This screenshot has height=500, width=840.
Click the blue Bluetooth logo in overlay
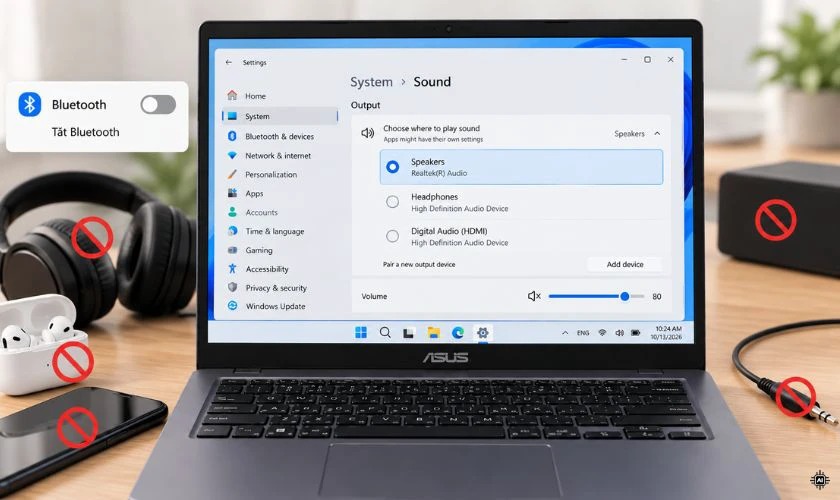pyautogui.click(x=30, y=104)
